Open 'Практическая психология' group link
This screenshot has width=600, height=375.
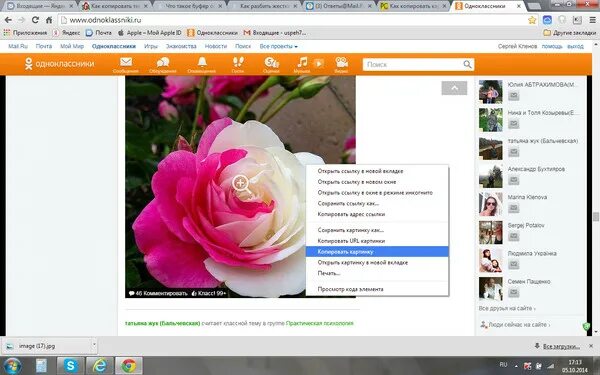[320, 323]
